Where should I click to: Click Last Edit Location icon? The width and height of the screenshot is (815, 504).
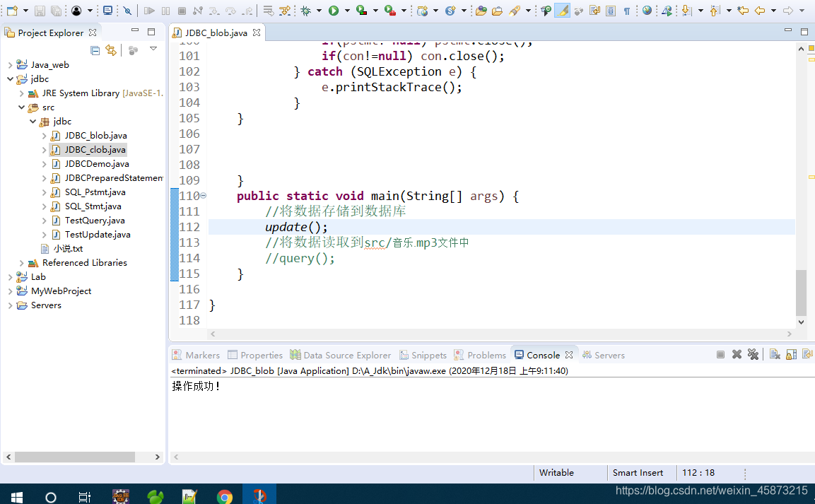click(x=743, y=11)
